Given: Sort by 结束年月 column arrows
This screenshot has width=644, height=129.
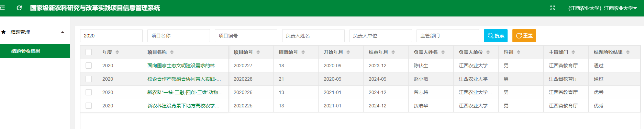Looking at the screenshot, I should click(x=393, y=52).
